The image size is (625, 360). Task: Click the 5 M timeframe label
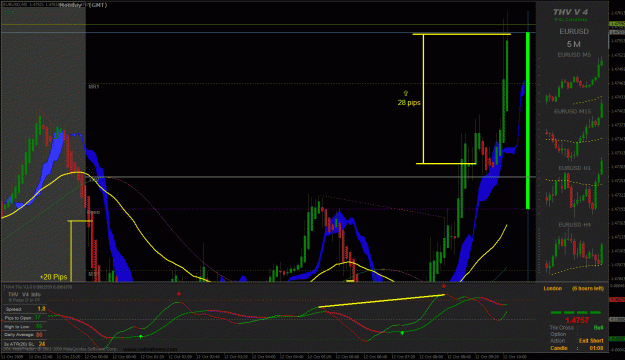[x=574, y=44]
